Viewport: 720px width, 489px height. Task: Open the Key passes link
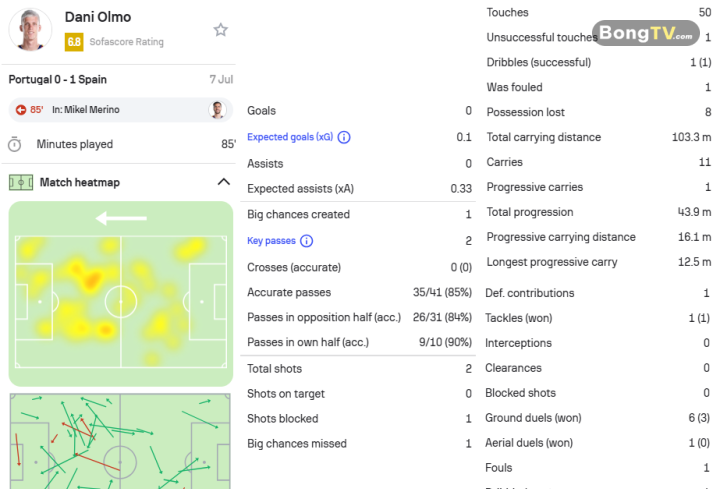pos(271,241)
